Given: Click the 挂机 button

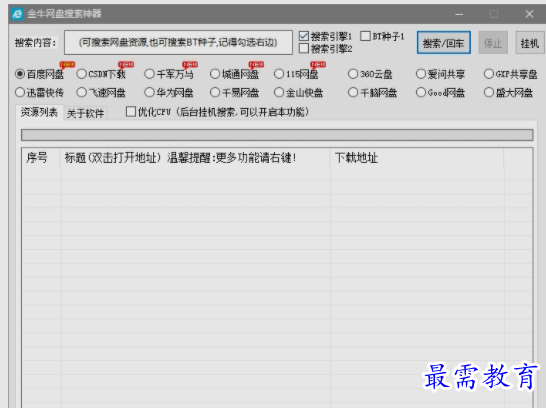Looking at the screenshot, I should pyautogui.click(x=530, y=42).
